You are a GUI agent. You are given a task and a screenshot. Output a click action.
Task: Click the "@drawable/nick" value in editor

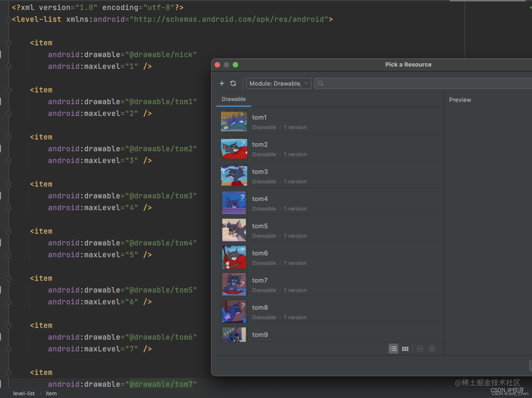click(161, 55)
